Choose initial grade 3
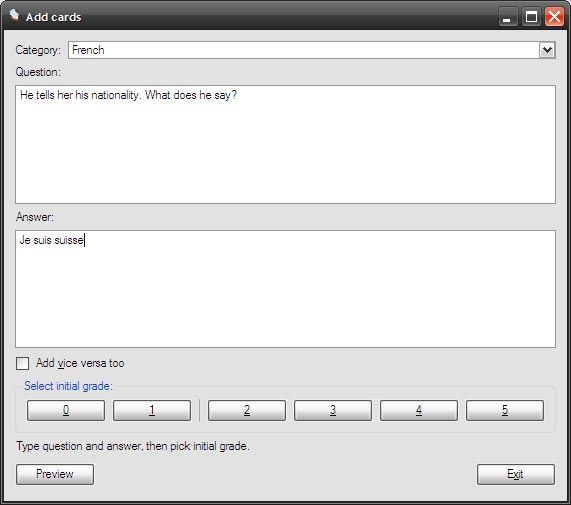 [x=333, y=410]
